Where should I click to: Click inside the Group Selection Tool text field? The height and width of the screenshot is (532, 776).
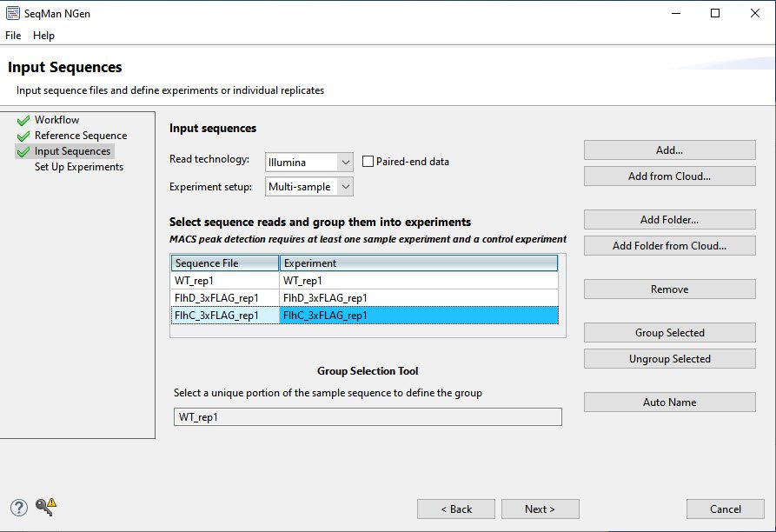[x=365, y=416]
